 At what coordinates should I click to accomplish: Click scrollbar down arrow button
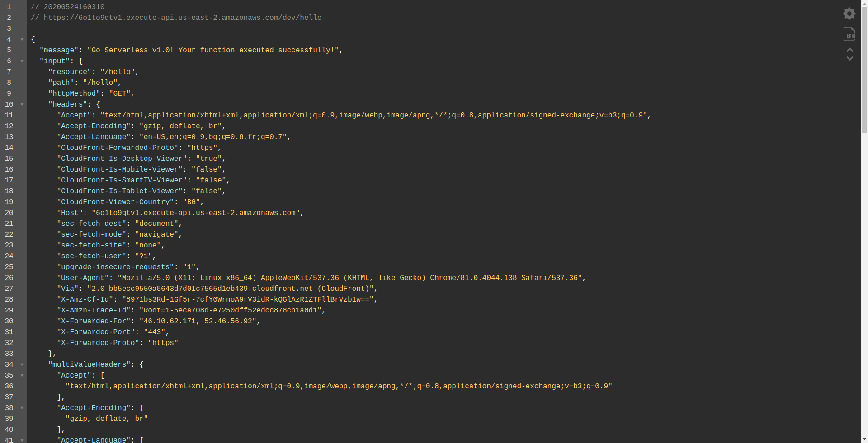tap(864, 439)
